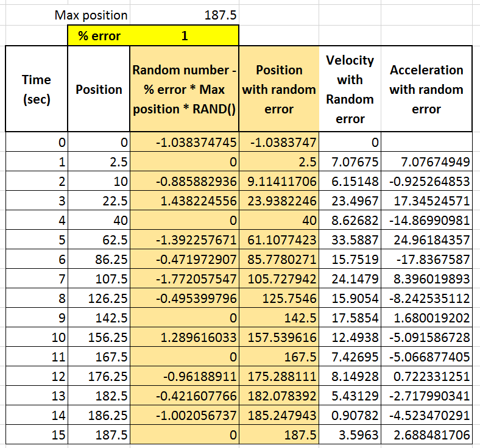
Task: Click random number -0.495399796
Action: (185, 298)
